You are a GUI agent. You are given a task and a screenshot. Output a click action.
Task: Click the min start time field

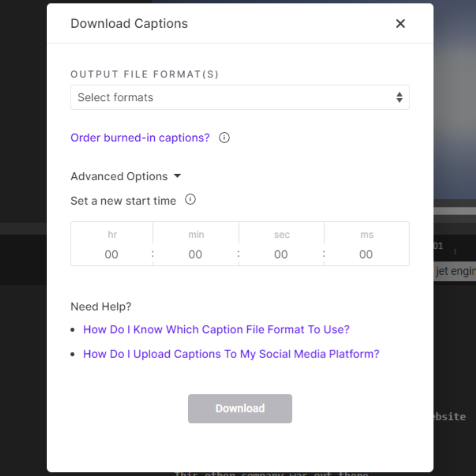pyautogui.click(x=196, y=254)
